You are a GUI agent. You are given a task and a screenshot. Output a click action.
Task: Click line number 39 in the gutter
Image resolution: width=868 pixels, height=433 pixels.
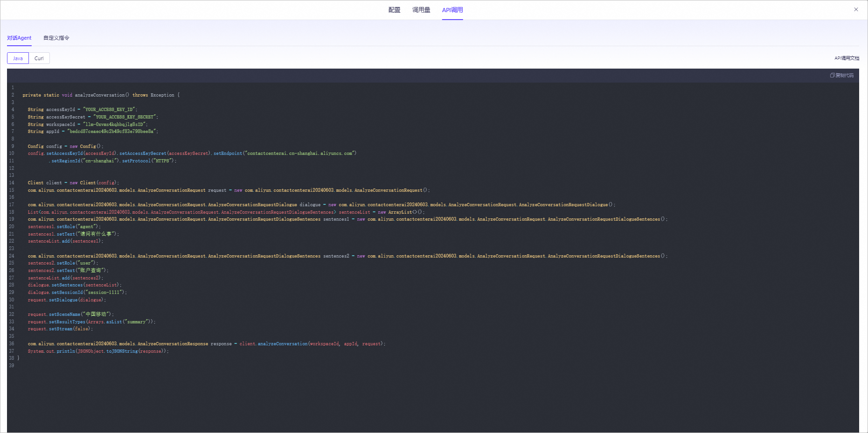(11, 366)
